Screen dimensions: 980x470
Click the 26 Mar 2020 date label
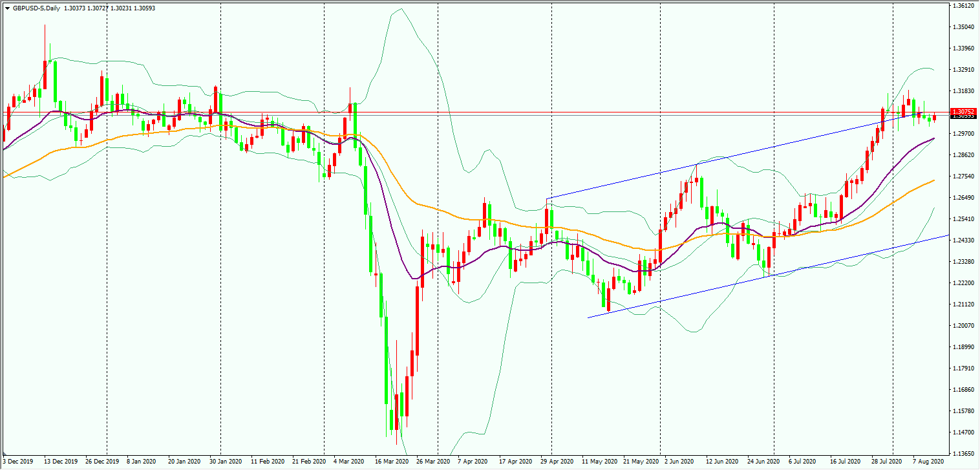coord(432,462)
